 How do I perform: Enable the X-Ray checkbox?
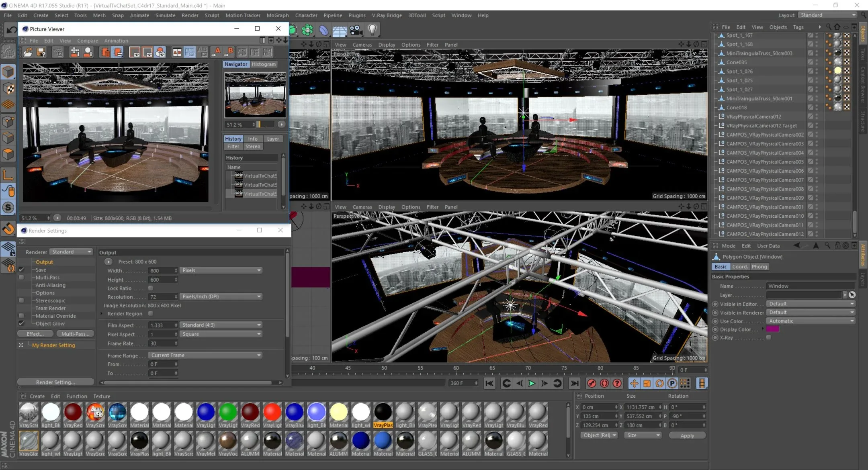click(769, 337)
